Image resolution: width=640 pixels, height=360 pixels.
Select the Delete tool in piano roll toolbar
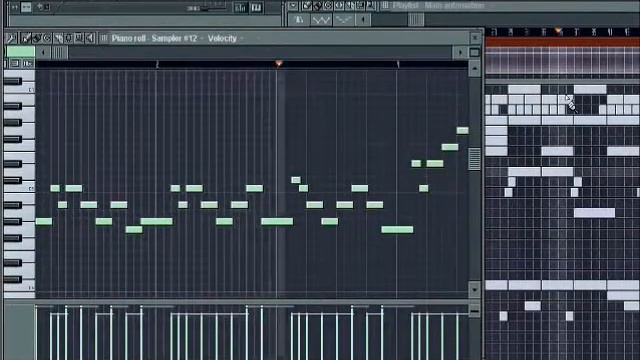pos(47,38)
